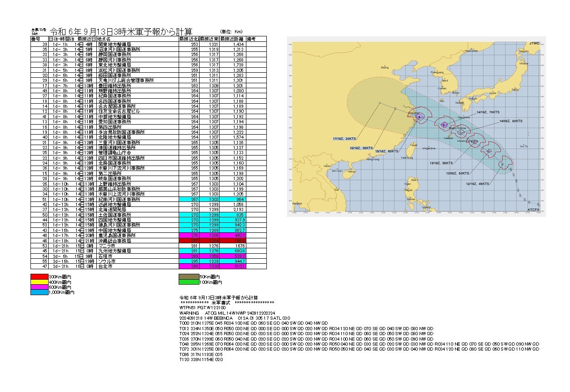Select the 最接近距離 column header
The width and height of the screenshot is (570, 392).
(x=233, y=40)
